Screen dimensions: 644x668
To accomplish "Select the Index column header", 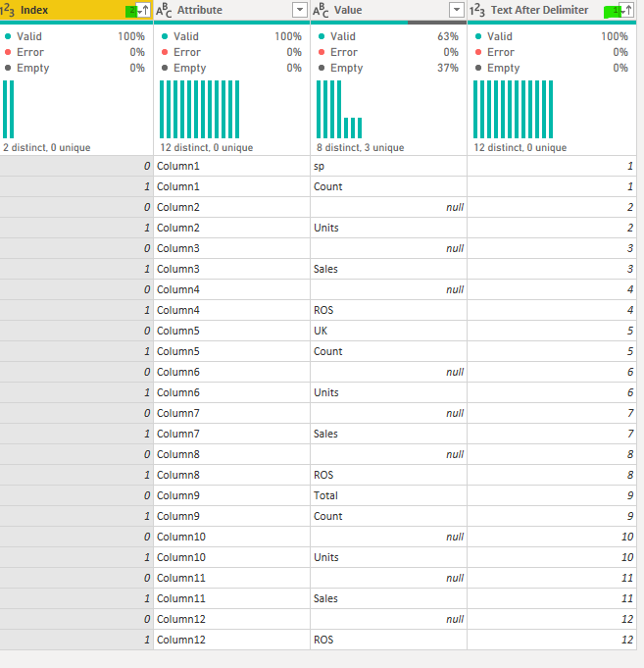I will pyautogui.click(x=76, y=10).
